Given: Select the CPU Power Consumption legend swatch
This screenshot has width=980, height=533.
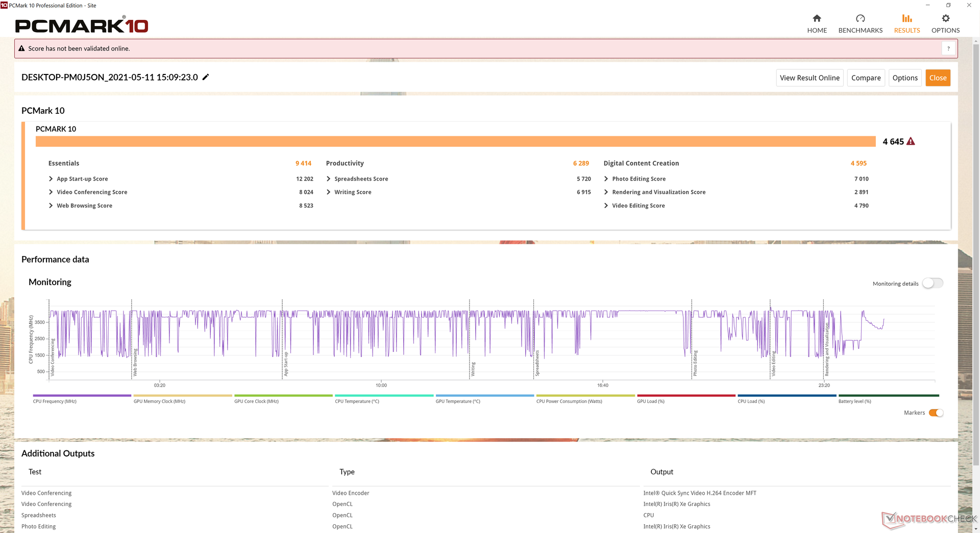Looking at the screenshot, I should (585, 395).
